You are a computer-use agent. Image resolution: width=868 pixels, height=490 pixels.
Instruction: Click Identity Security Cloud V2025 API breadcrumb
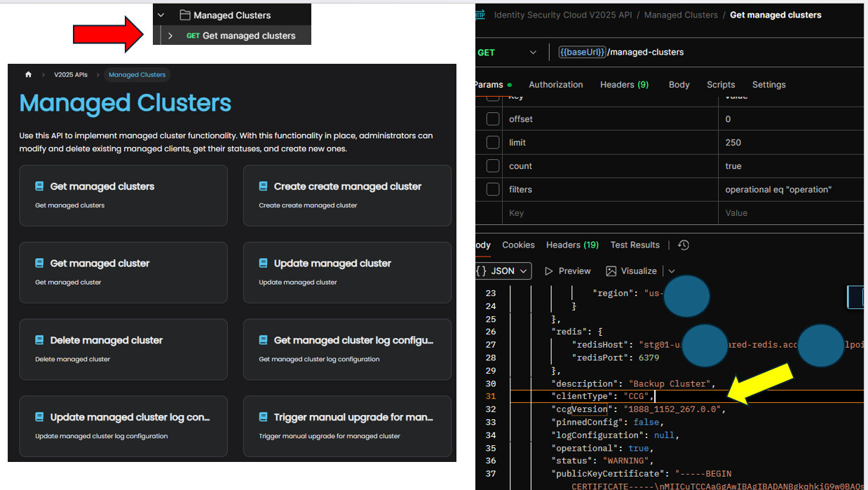pyautogui.click(x=563, y=15)
